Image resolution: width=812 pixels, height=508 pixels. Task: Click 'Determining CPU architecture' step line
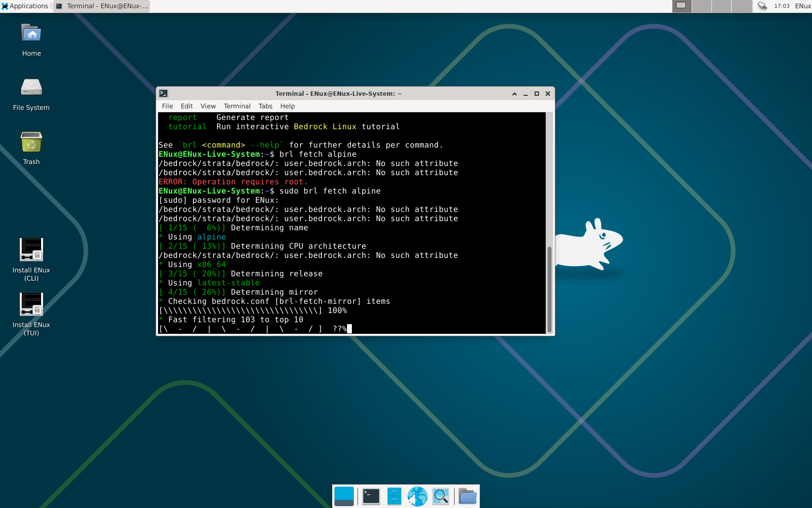click(262, 246)
